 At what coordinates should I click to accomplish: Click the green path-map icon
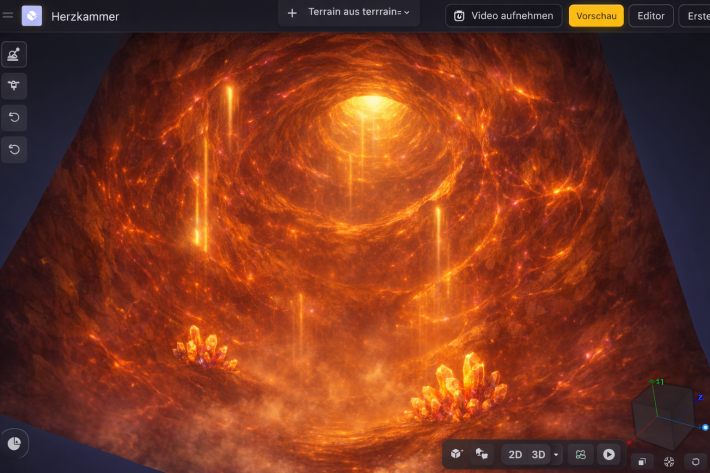580,454
